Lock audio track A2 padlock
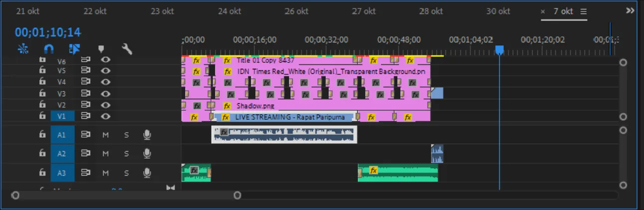The image size is (644, 210). click(x=42, y=154)
